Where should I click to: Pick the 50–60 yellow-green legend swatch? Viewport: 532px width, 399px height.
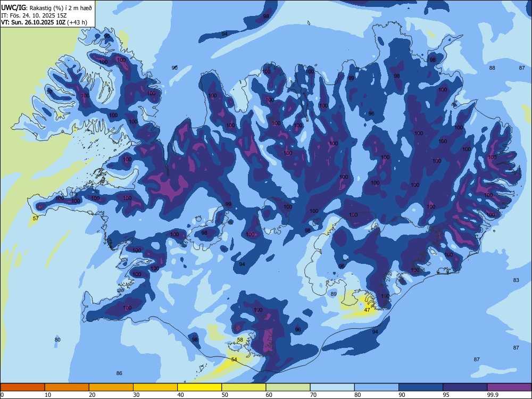tap(244, 387)
